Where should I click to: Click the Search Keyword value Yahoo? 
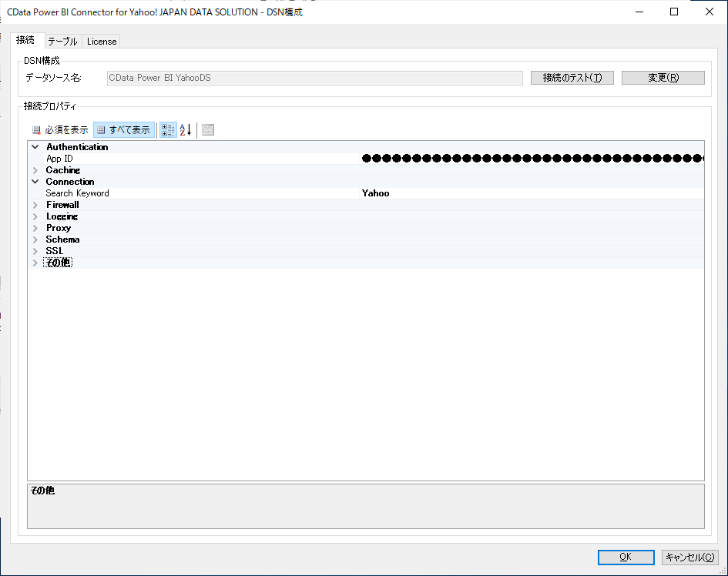(x=532, y=193)
